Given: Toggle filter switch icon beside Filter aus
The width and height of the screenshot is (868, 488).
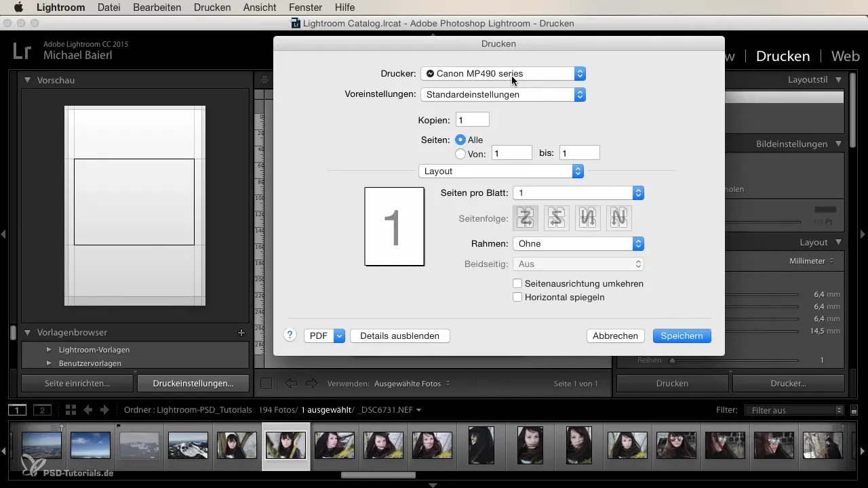Looking at the screenshot, I should (x=854, y=410).
